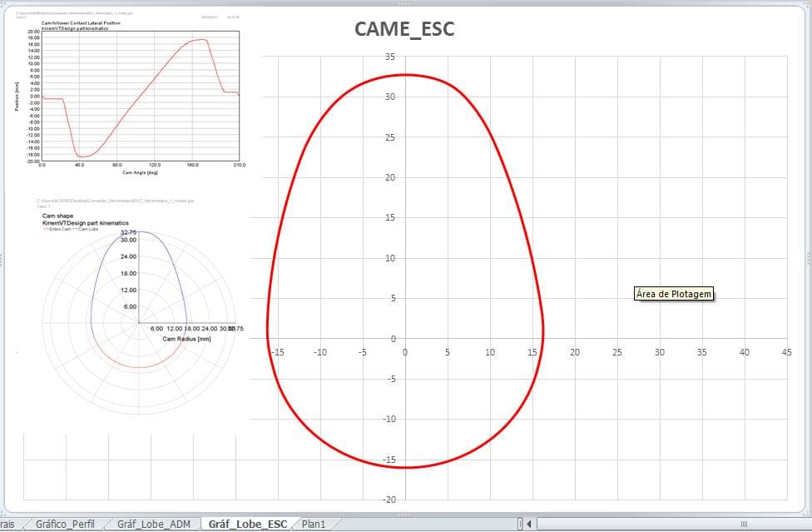The image size is (812, 532).
Task: Click the horizontal scrollbar left arrow
Action: (529, 525)
